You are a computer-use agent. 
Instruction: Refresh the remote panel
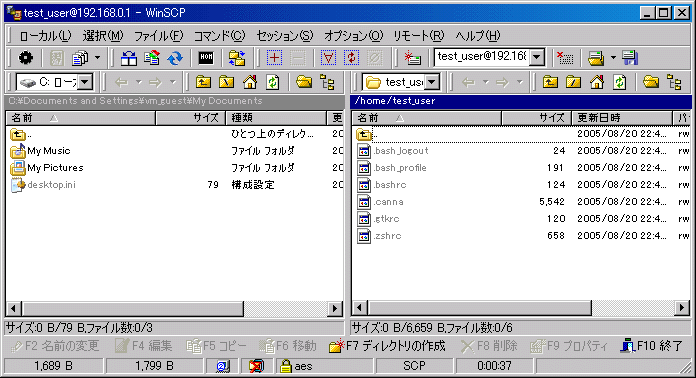(620, 82)
